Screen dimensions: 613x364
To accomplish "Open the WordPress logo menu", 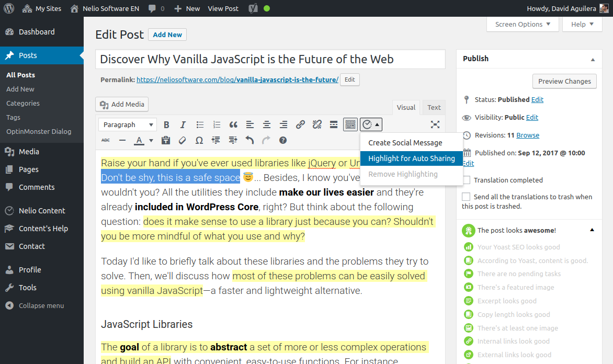I will tap(9, 8).
